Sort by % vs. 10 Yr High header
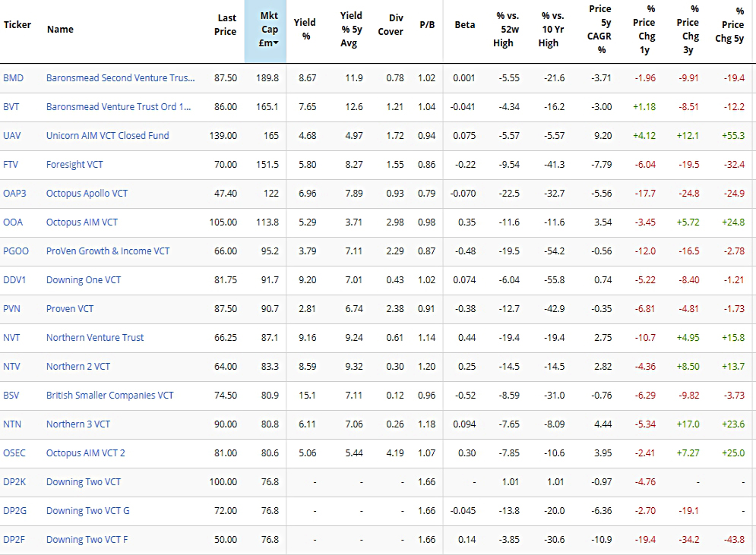The height and width of the screenshot is (555, 756). pyautogui.click(x=551, y=30)
